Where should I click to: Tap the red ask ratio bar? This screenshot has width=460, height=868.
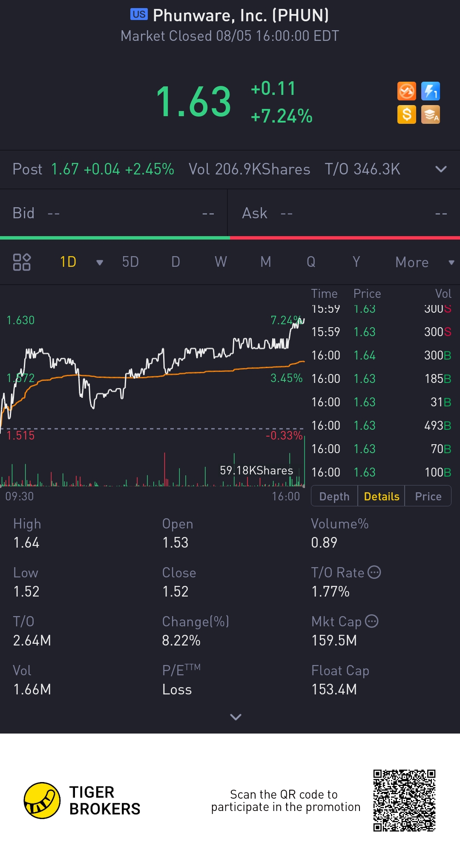345,238
